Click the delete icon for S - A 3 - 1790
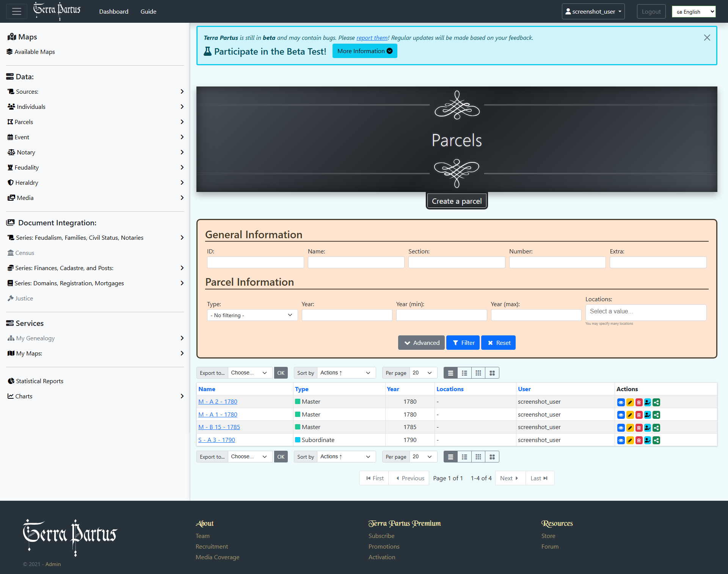The width and height of the screenshot is (728, 574). tap(639, 440)
